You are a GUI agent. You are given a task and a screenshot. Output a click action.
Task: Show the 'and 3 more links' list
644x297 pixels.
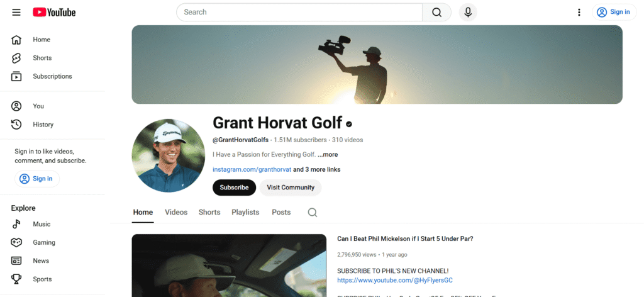coord(317,170)
